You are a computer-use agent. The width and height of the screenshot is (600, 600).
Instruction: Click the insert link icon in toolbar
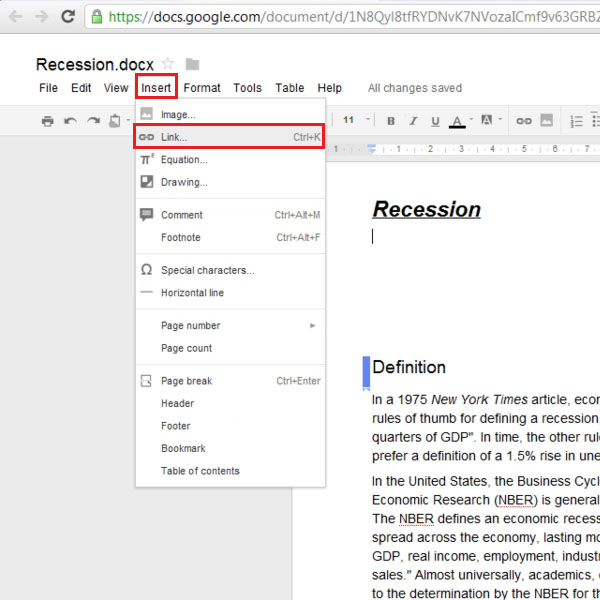(523, 121)
